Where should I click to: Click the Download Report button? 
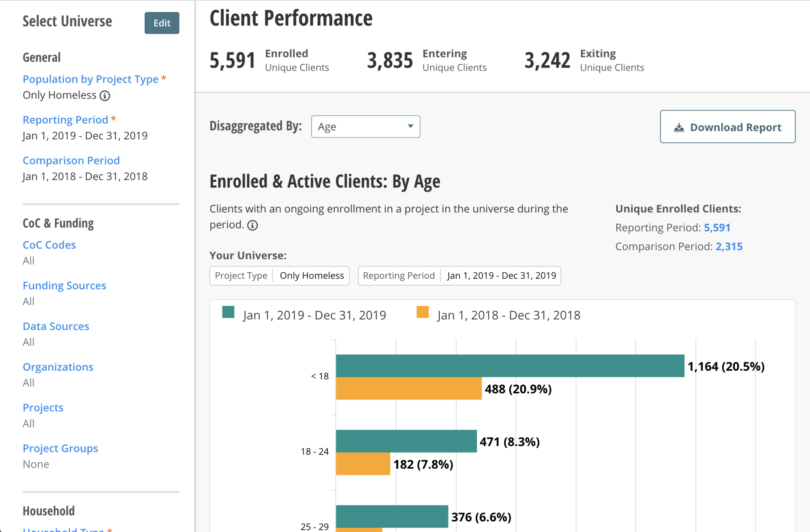727,127
